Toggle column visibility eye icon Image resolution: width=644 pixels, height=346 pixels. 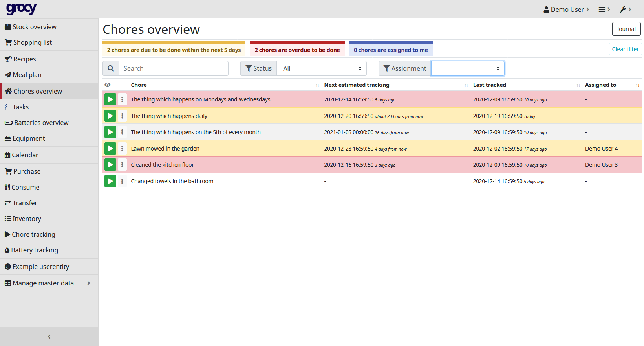tap(108, 85)
